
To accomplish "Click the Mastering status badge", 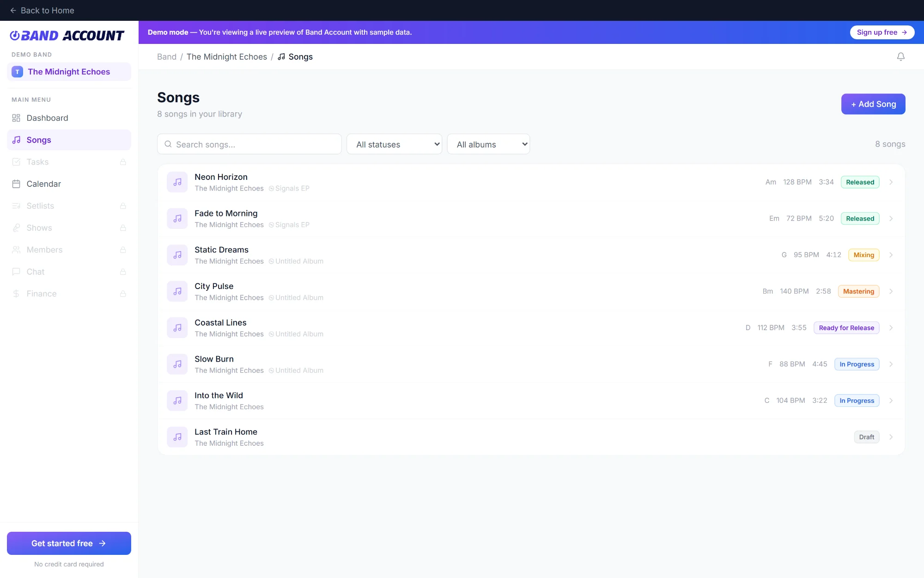I will [x=858, y=291].
